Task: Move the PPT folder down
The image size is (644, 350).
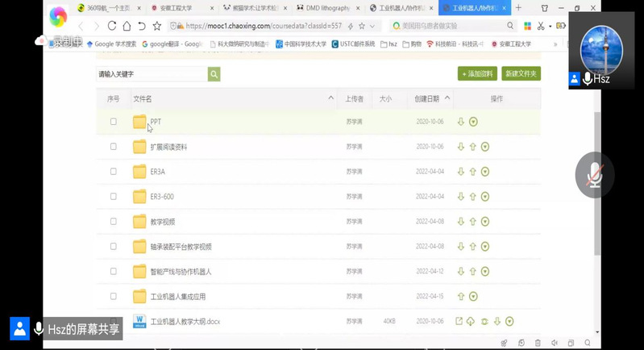Action: [x=461, y=122]
